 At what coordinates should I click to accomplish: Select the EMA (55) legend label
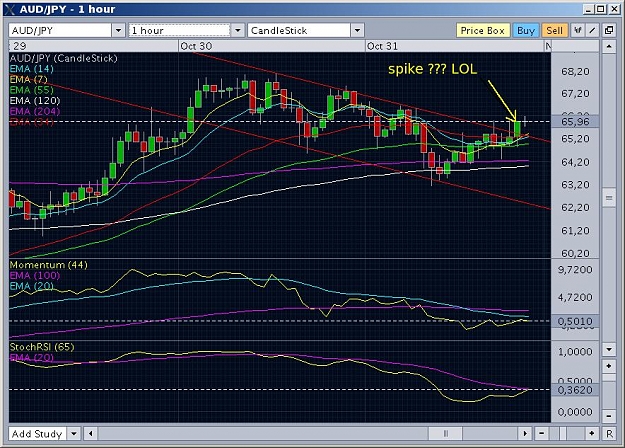[x=31, y=90]
